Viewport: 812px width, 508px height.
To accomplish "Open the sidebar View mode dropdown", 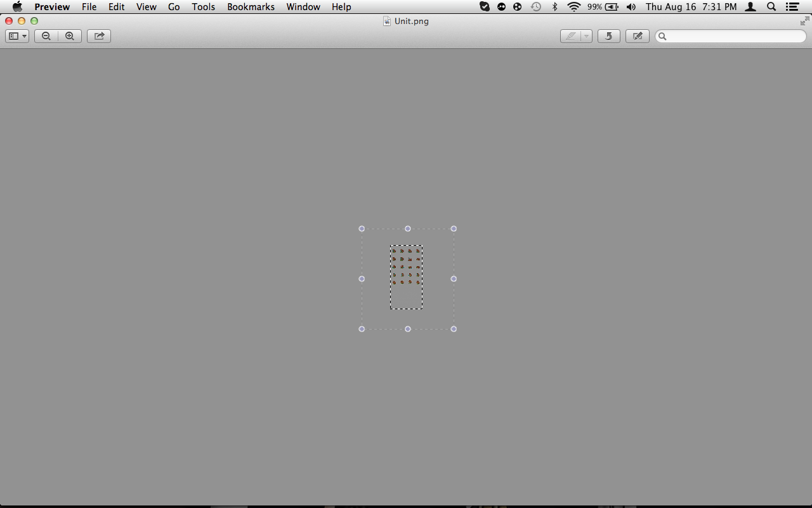I will 17,36.
